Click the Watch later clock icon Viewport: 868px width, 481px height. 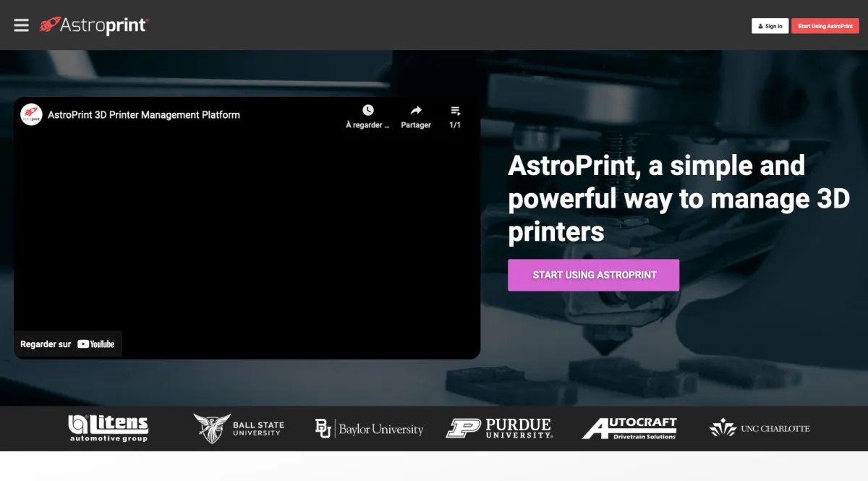click(x=367, y=110)
